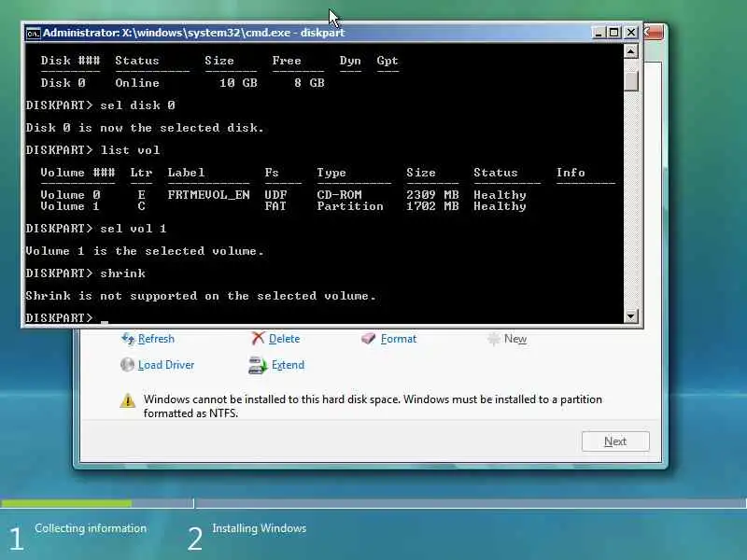Click the NTFS warning message text
The width and height of the screenshot is (747, 560).
coord(373,406)
